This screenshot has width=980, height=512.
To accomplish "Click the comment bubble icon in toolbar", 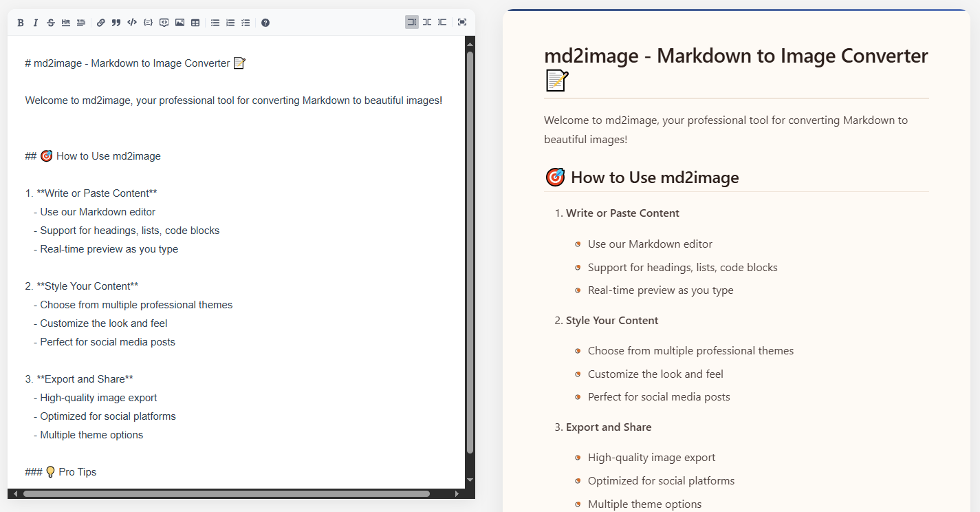I will (x=164, y=23).
